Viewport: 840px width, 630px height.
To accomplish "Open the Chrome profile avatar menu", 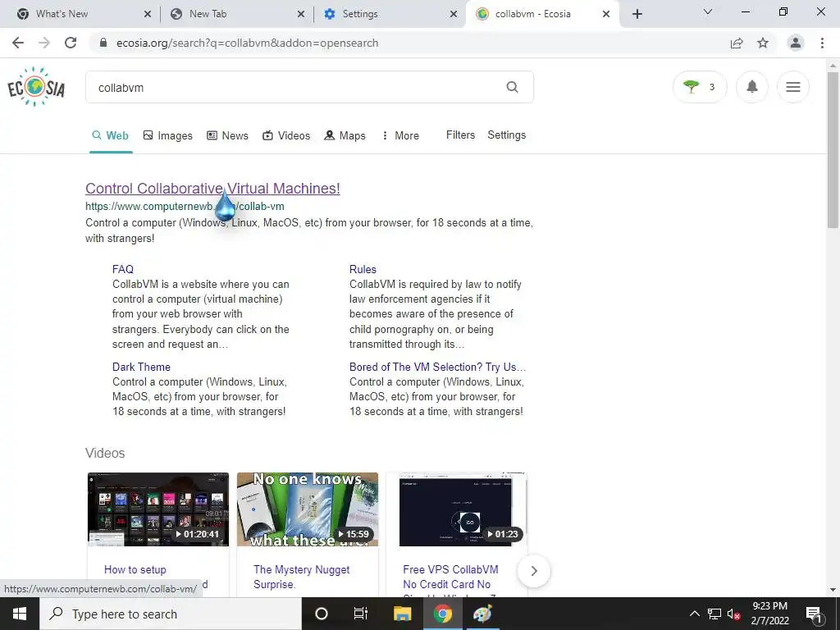I will pyautogui.click(x=796, y=43).
